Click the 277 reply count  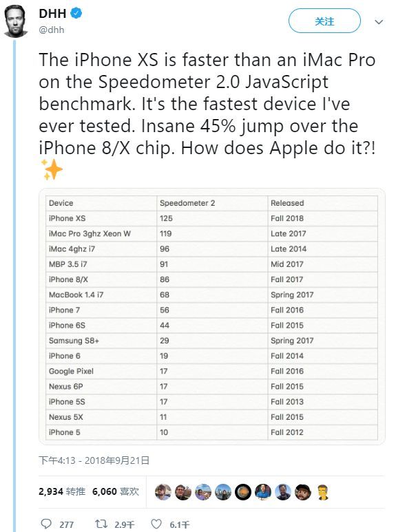click(x=67, y=524)
